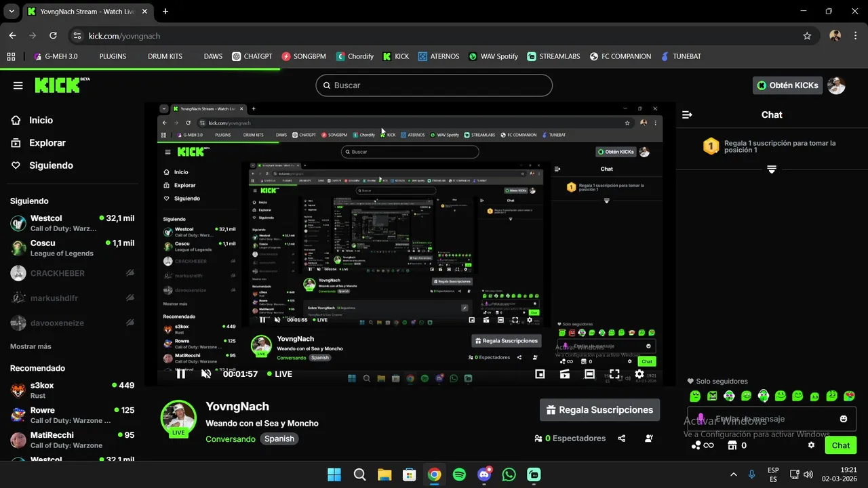
Task: Expand the gift leaderboard chevron
Action: coord(772,169)
